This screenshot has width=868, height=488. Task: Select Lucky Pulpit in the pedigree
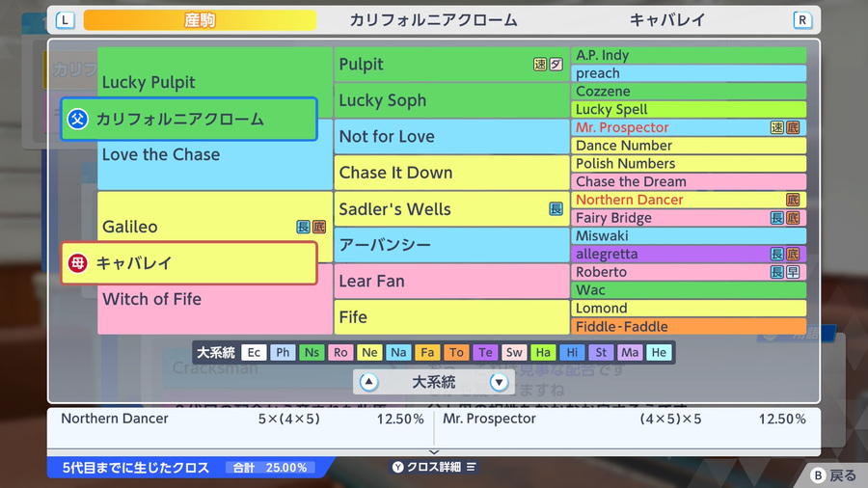pyautogui.click(x=149, y=82)
